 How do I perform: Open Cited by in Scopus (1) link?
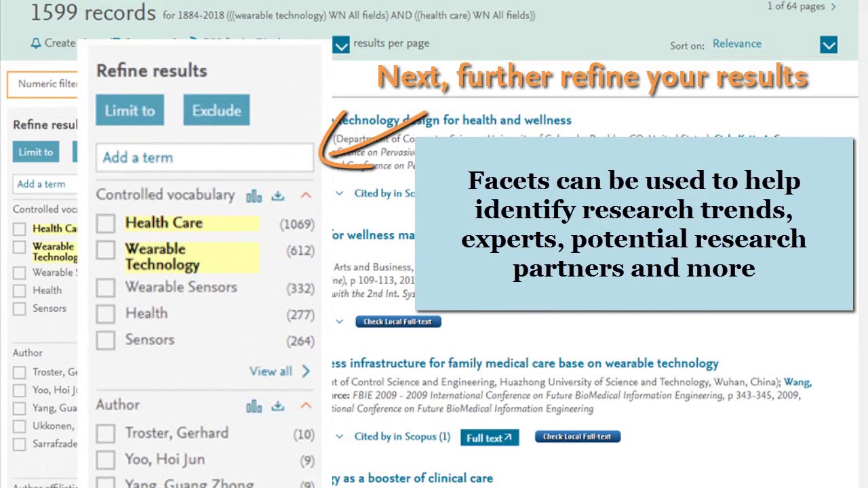point(402,436)
